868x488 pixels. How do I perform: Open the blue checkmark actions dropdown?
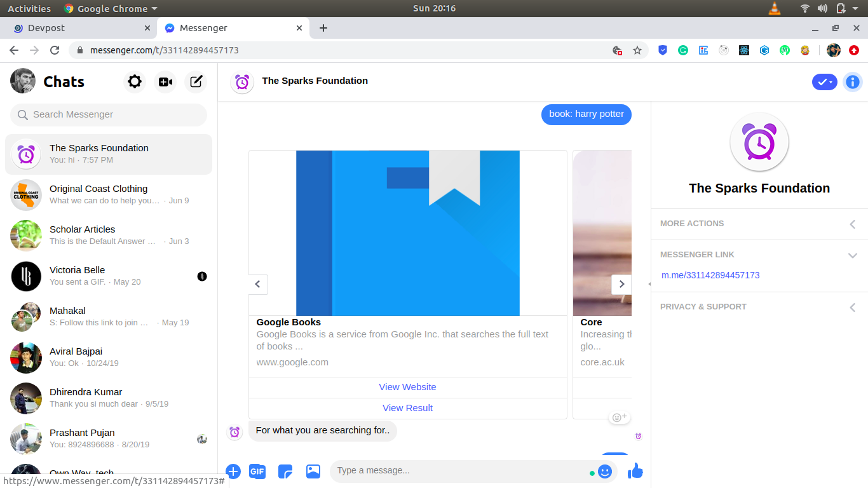[825, 82]
